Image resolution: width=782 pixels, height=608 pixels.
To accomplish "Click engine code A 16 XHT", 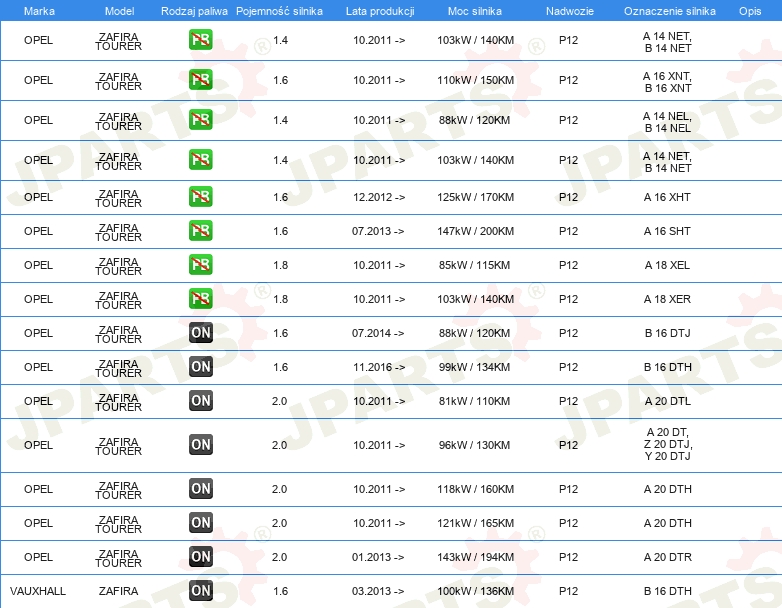I will [x=667, y=197].
